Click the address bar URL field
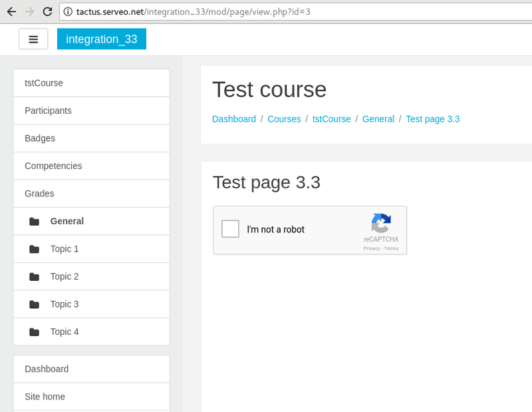 click(295, 12)
